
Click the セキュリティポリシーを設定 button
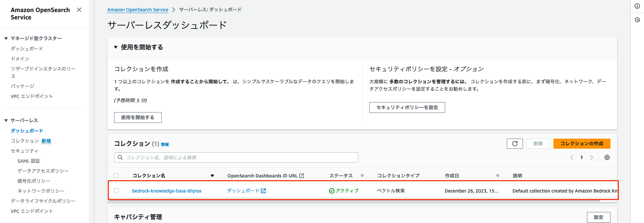point(407,107)
